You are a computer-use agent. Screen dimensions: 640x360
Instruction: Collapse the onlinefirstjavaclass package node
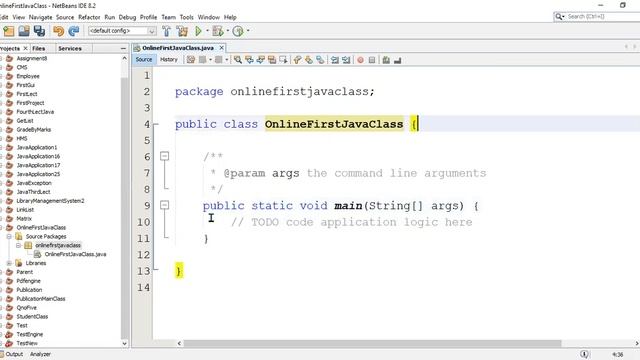tap(18, 245)
